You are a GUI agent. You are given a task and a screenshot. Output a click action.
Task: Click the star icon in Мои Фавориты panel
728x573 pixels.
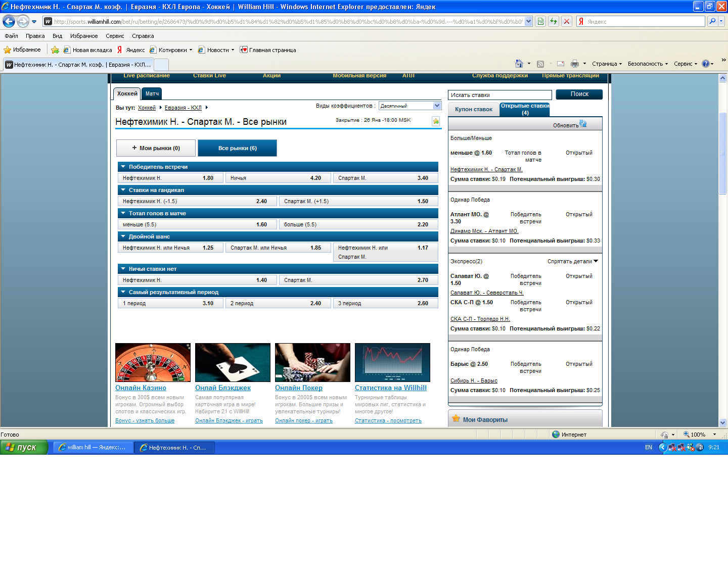[456, 418]
